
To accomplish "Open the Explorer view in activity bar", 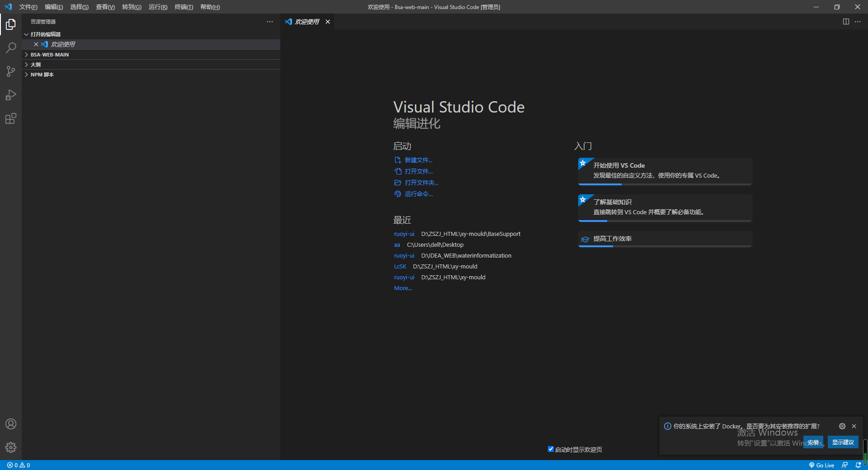I will pos(11,24).
